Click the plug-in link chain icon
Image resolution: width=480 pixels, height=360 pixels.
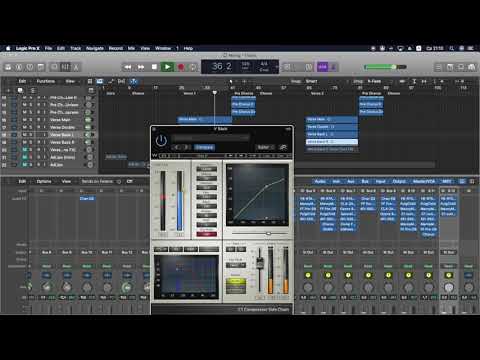pos(283,147)
